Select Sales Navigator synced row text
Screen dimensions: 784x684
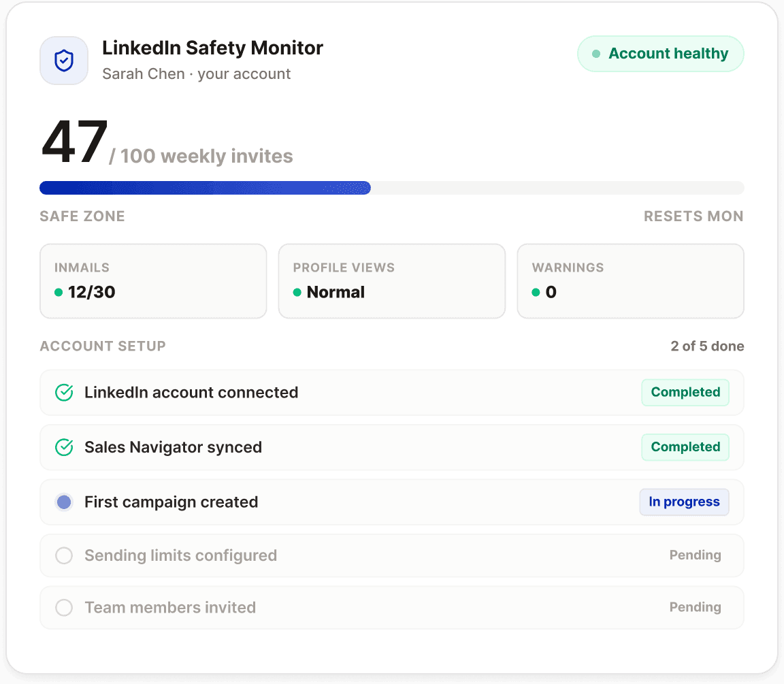point(173,447)
